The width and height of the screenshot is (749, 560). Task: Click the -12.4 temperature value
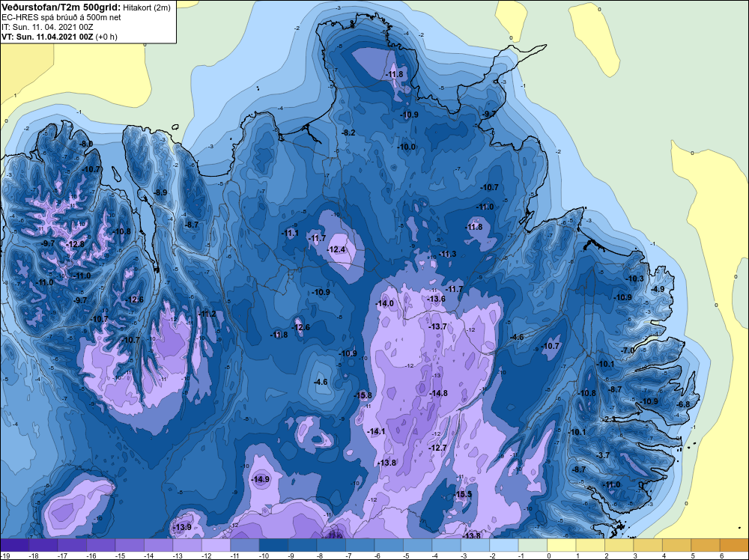336,250
